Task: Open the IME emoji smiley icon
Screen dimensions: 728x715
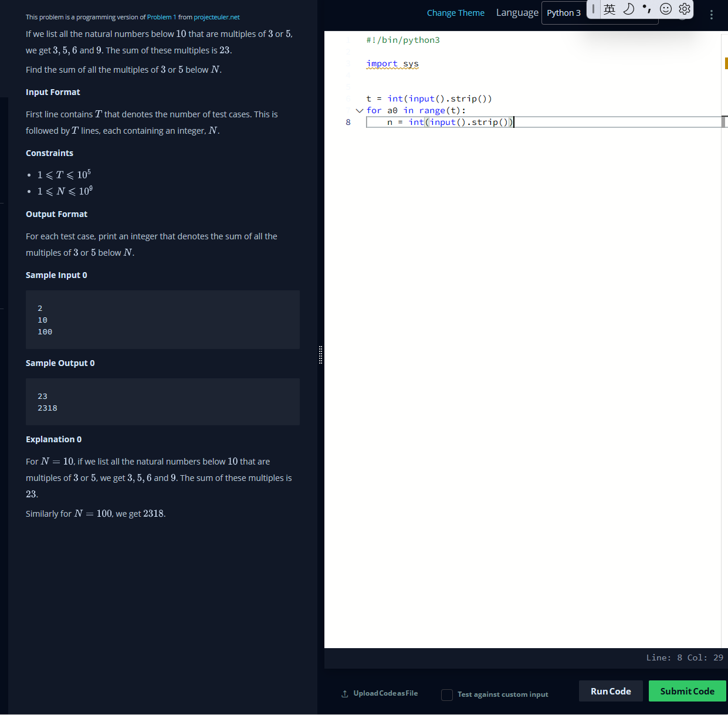Action: (666, 9)
